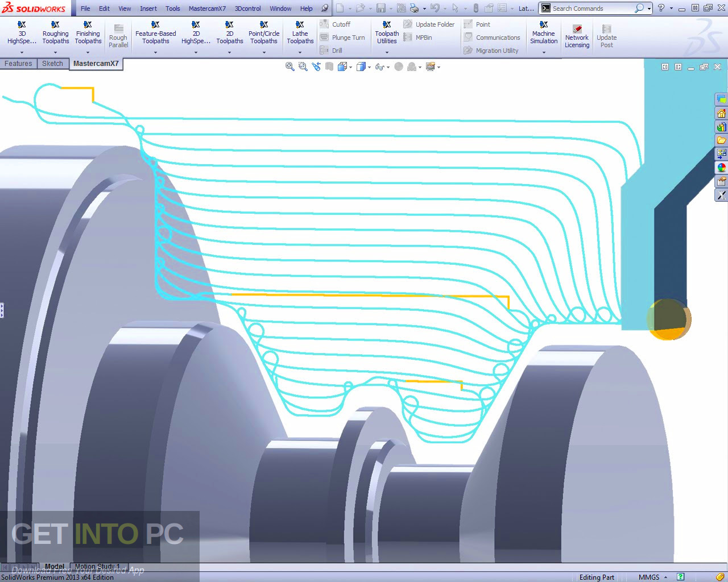Open Toolpath Utilities
Image resolution: width=728 pixels, height=582 pixels.
pos(387,32)
